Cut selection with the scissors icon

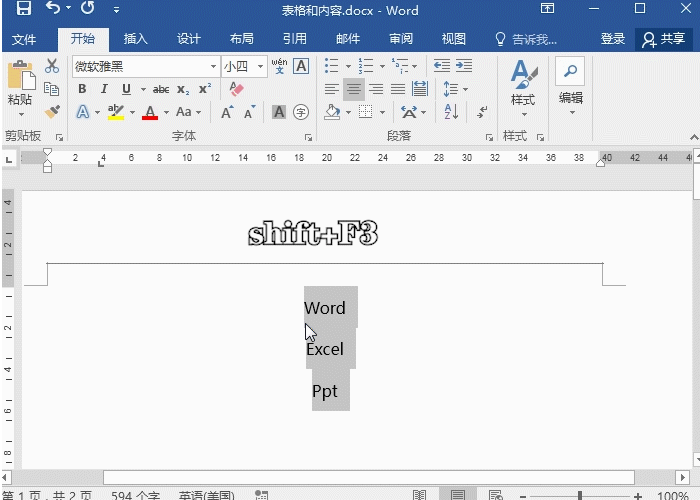point(52,66)
